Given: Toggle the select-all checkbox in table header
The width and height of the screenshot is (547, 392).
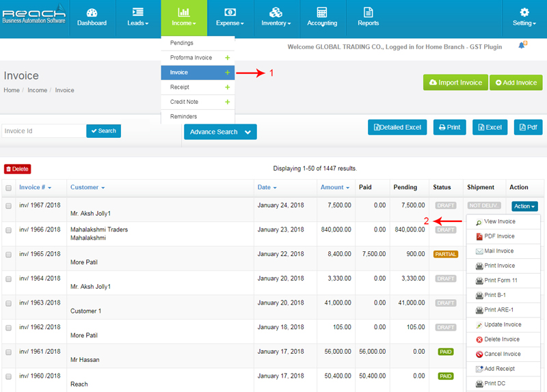Looking at the screenshot, I should tap(8, 188).
